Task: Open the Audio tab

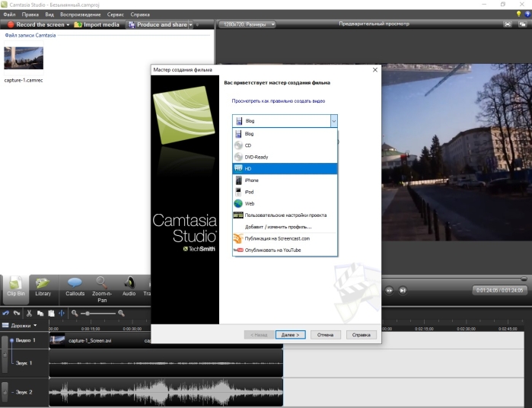Action: 129,287
